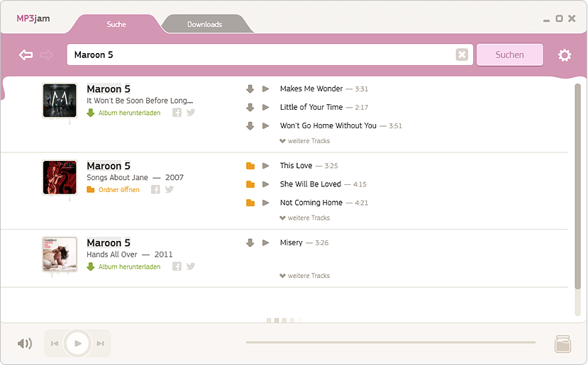Viewport: 588px width, 365px height.
Task: Expand weitere Tracks under Won't Go Home Without You
Action: [305, 141]
